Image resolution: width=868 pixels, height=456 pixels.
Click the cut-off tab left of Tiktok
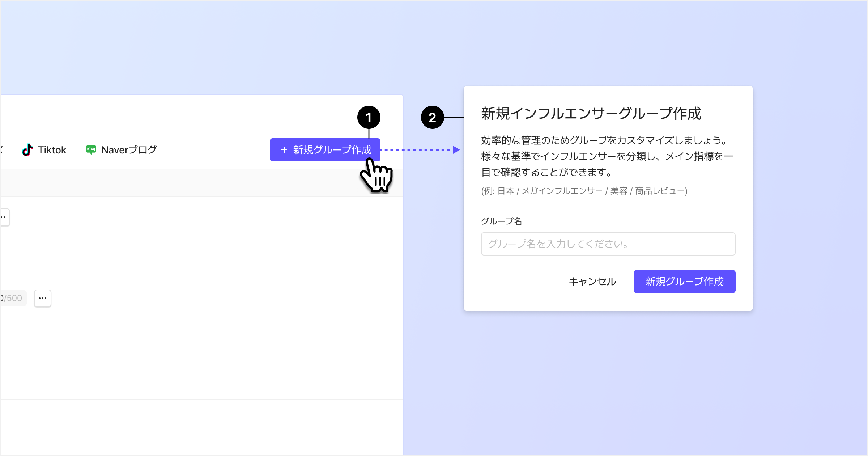click(x=1, y=150)
